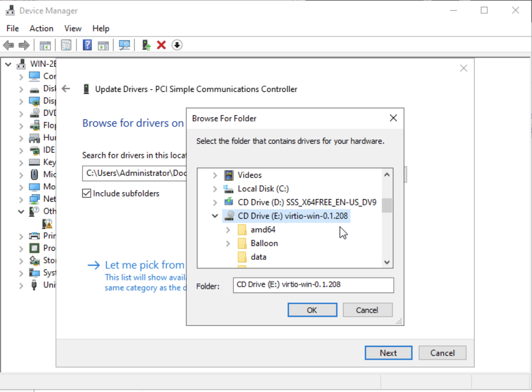Click the folder tree scrollbar thumb

click(x=387, y=206)
